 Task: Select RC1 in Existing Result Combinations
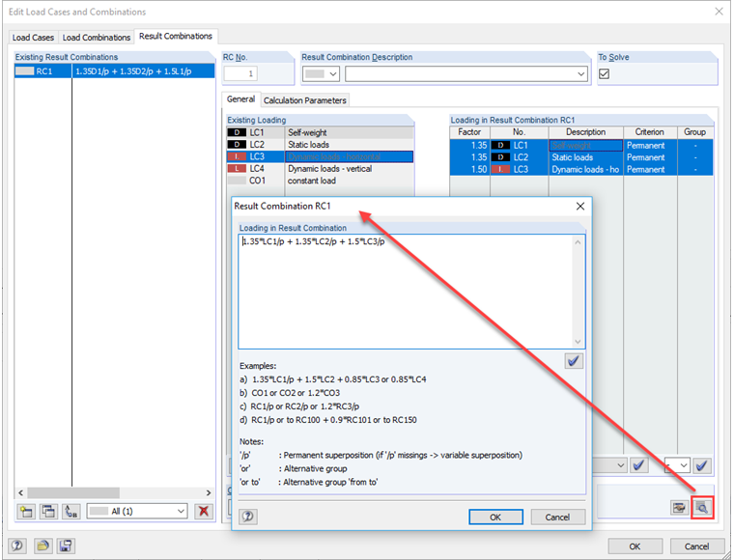(114, 71)
